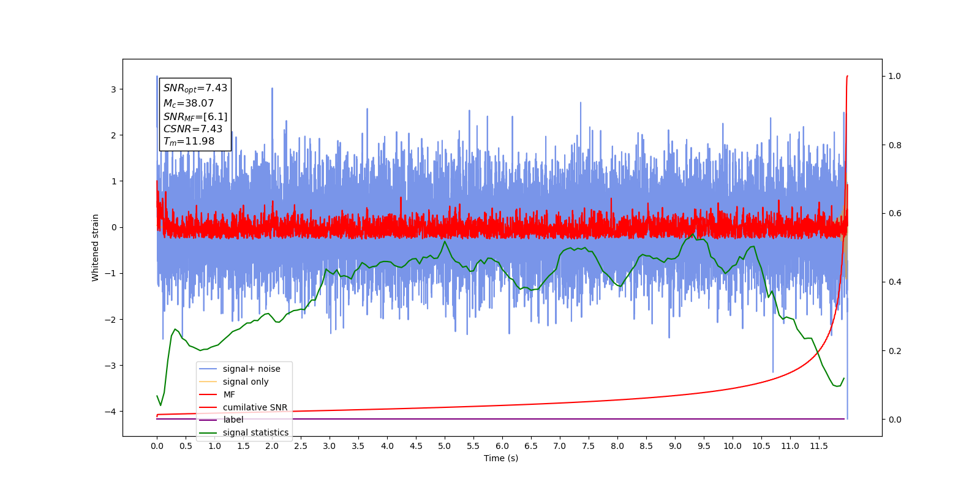
Task: Click left y-axis tick label −3
Action: [110, 366]
